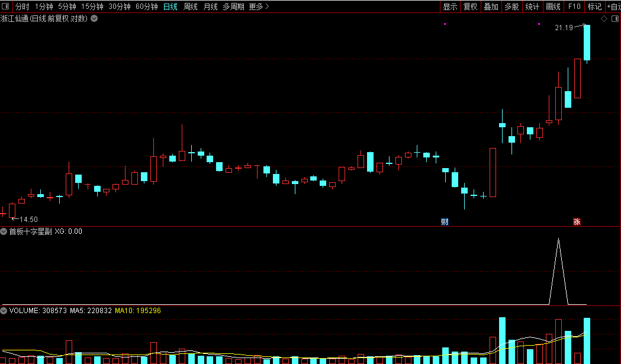Expand the 更多 periods menu

[x=259, y=7]
